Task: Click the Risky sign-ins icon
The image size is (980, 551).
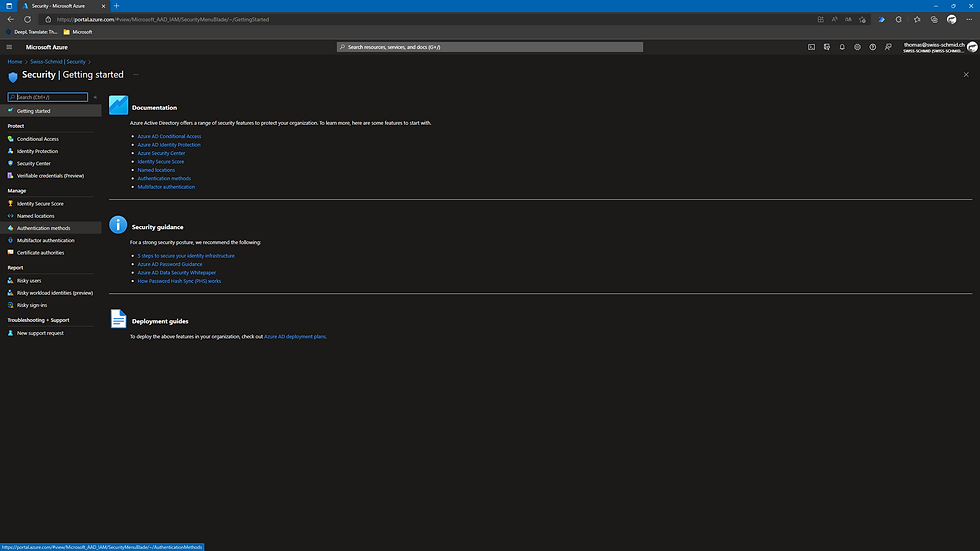Action: pyautogui.click(x=11, y=305)
